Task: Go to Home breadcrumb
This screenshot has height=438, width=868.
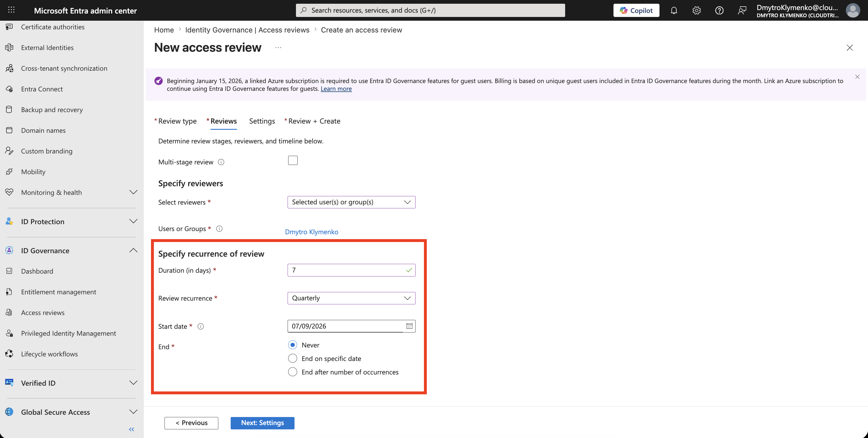Action: pyautogui.click(x=164, y=30)
